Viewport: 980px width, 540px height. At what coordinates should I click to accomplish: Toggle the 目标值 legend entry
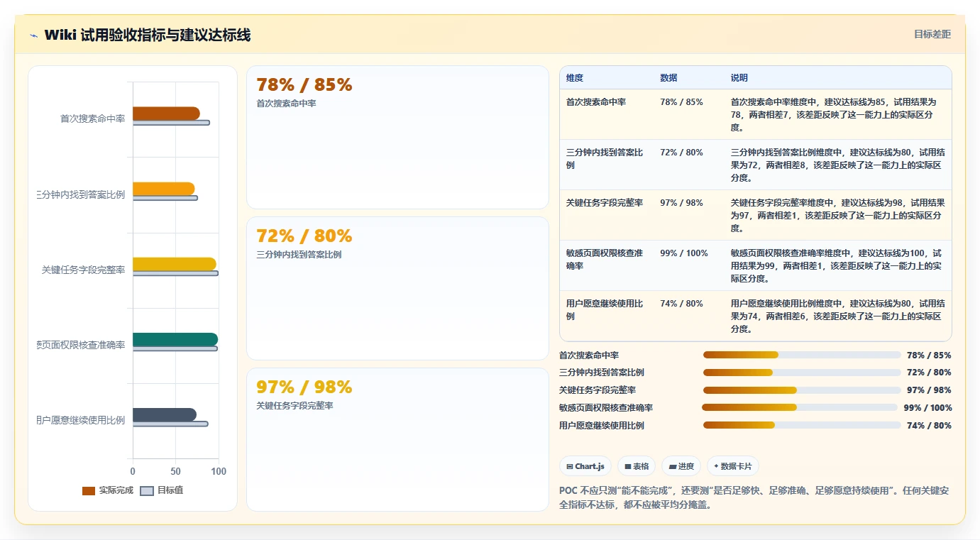[x=162, y=490]
